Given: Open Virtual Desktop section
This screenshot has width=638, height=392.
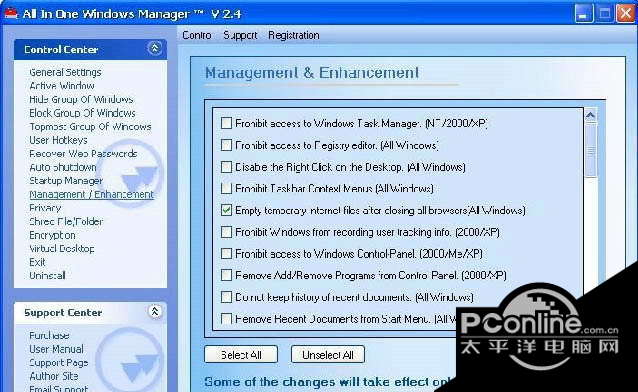Looking at the screenshot, I should (61, 248).
